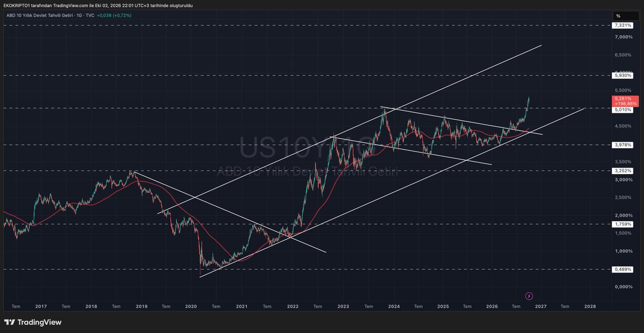The height and width of the screenshot is (333, 644).
Task: Click the 3,978% price level label
Action: (623, 145)
